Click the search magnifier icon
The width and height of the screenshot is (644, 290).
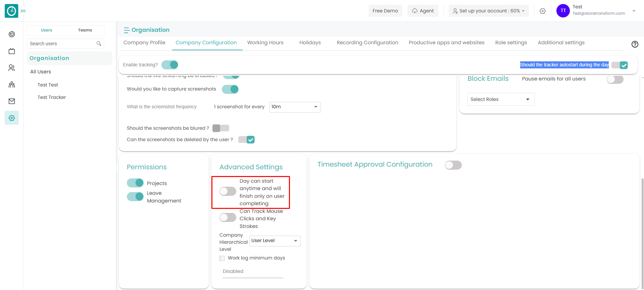pyautogui.click(x=99, y=44)
